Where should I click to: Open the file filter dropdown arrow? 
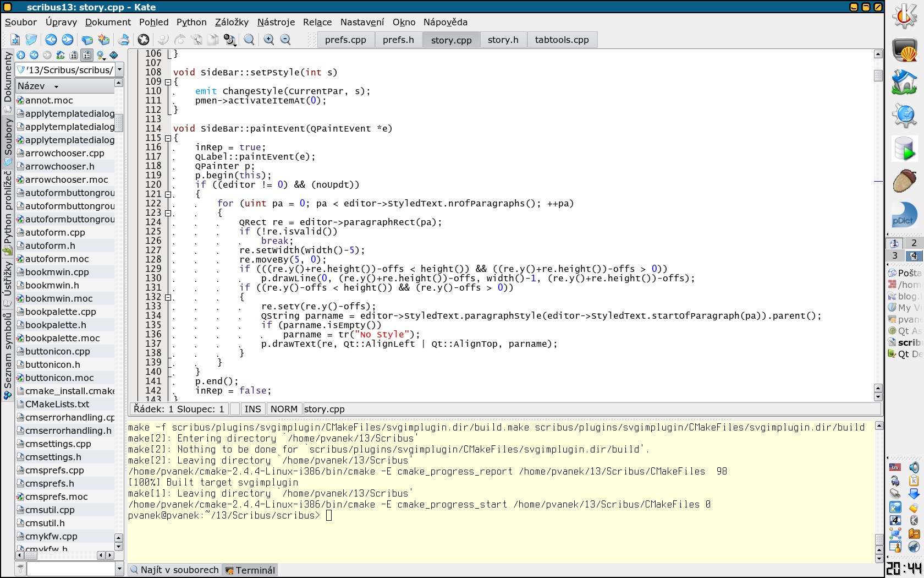pos(119,569)
